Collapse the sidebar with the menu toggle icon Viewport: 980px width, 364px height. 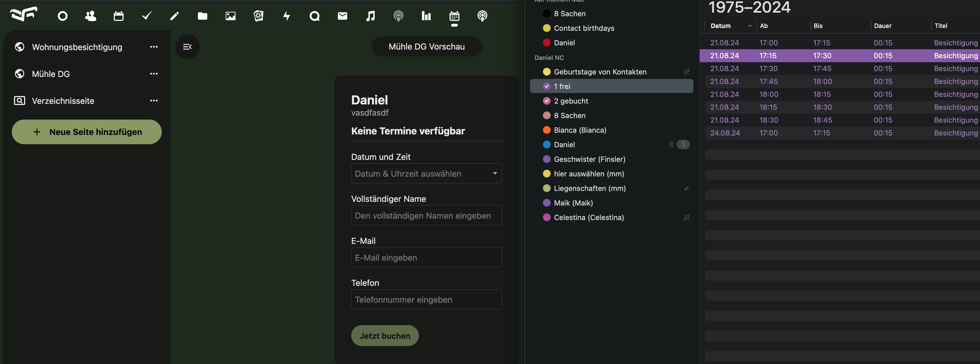coord(187,47)
